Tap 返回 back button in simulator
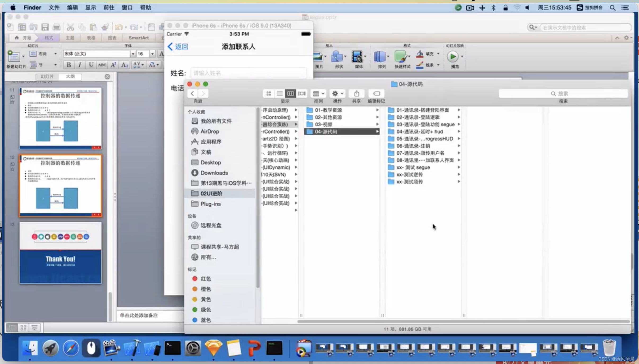The image size is (639, 364). point(178,47)
